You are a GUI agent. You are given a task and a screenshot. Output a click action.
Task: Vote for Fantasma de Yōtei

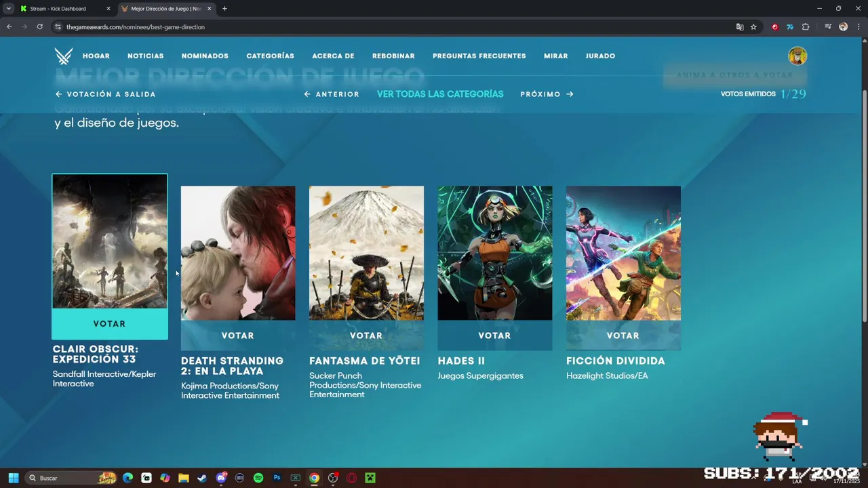(x=366, y=335)
